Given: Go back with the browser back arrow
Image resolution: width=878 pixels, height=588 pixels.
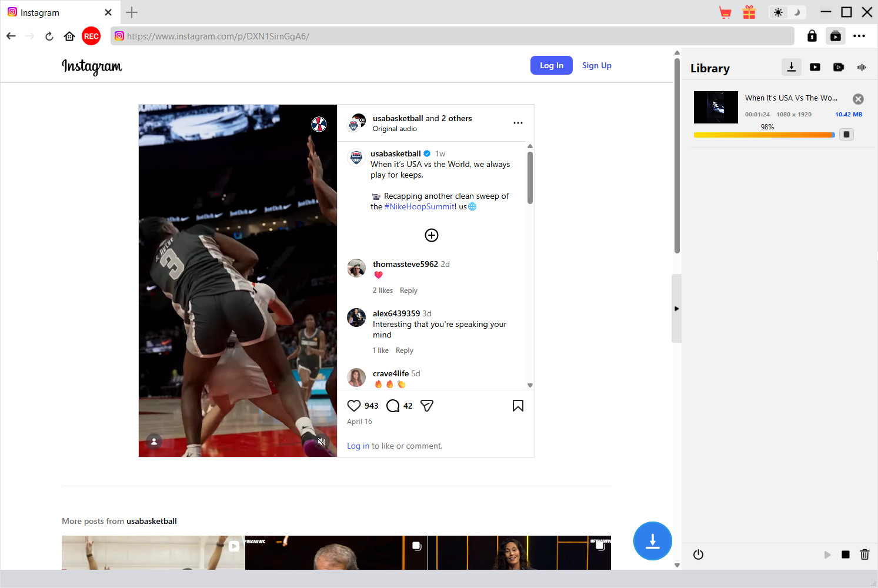Looking at the screenshot, I should point(11,36).
